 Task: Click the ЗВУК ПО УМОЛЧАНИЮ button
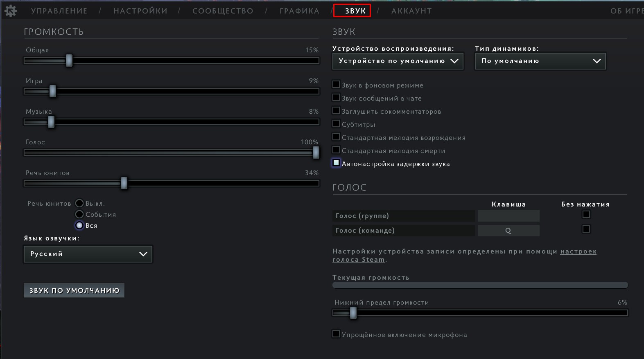74,290
